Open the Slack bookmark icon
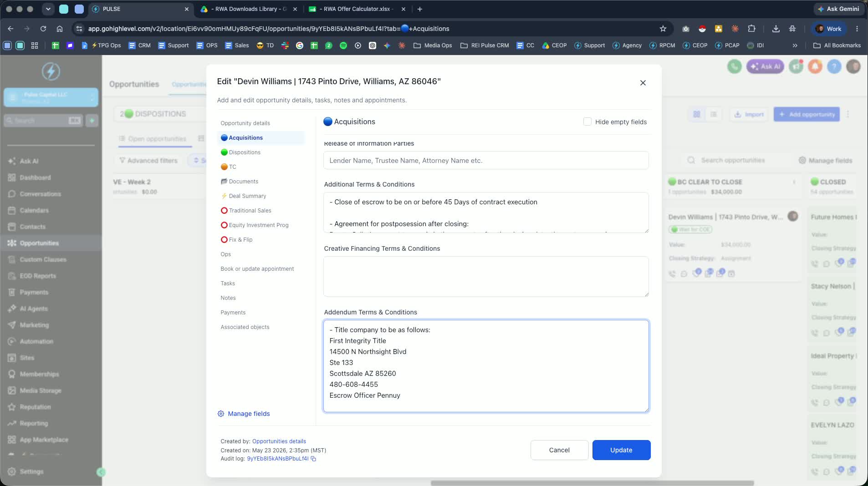 click(285, 46)
